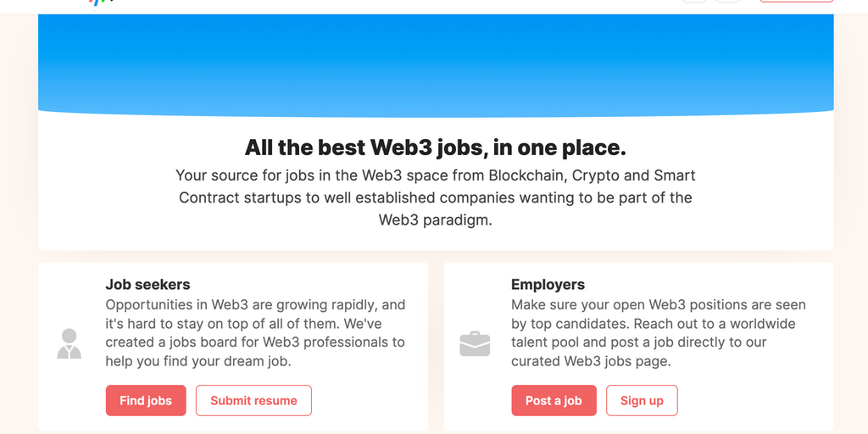Select the Sign up button
Viewport: 868px width, 434px height.
pyautogui.click(x=642, y=400)
